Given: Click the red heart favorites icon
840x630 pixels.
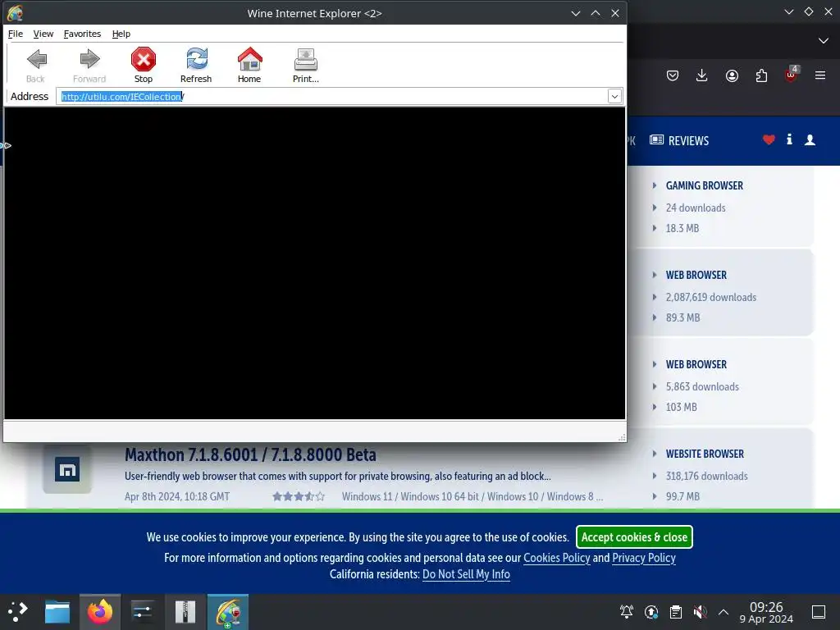Looking at the screenshot, I should (769, 139).
